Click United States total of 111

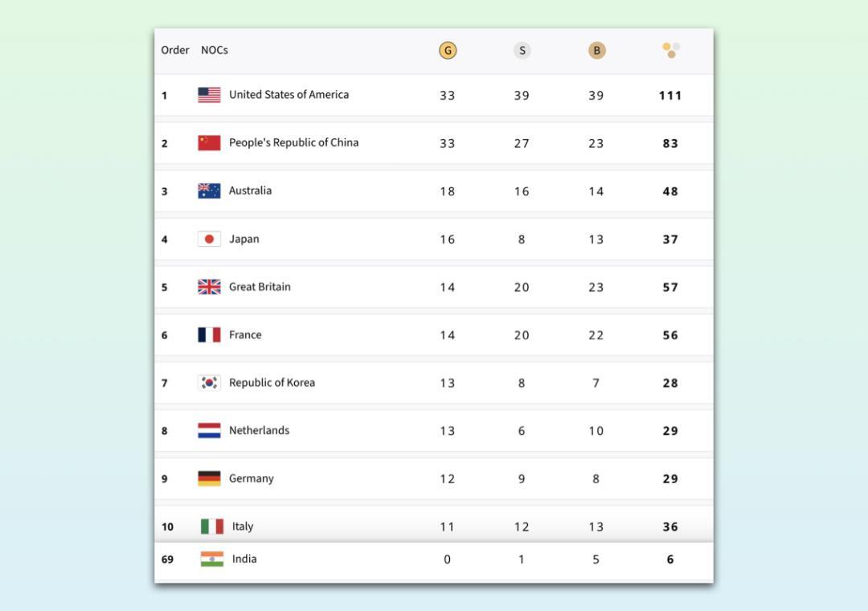tap(670, 96)
